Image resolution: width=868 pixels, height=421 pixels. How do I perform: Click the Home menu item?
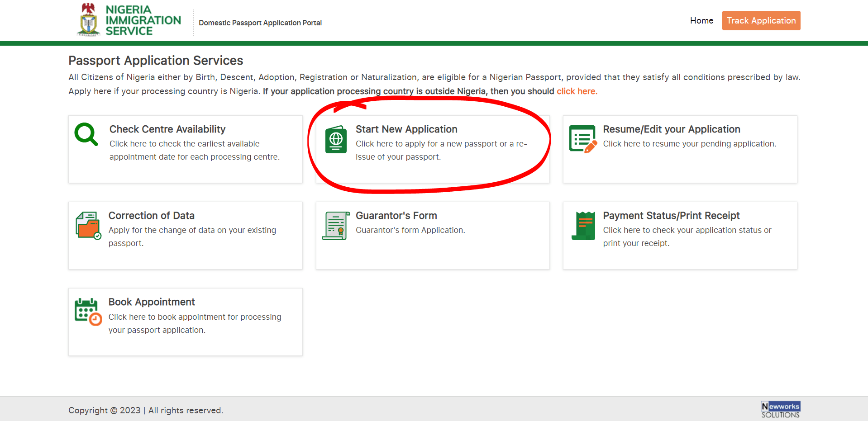[701, 20]
